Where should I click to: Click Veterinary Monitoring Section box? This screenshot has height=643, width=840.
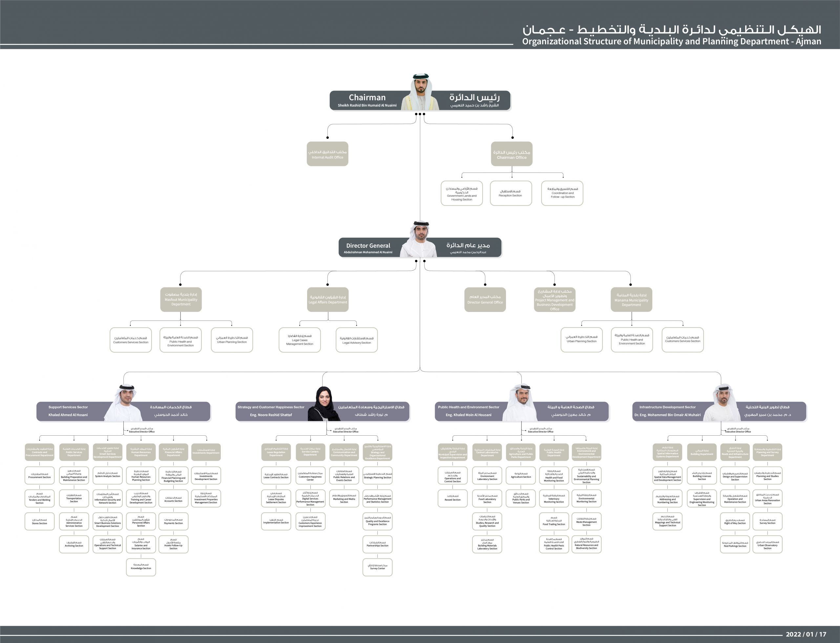[x=554, y=498]
